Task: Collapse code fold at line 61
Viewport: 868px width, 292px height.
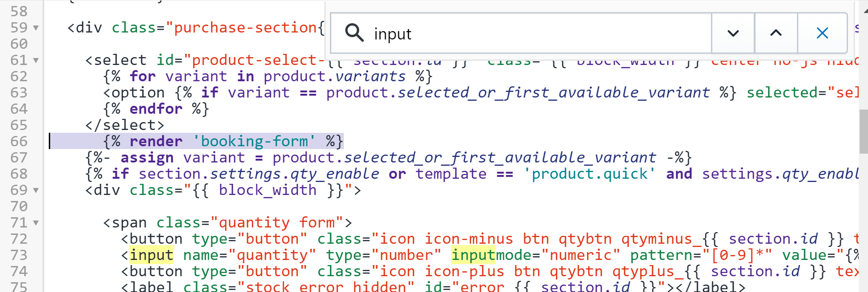Action: tap(36, 60)
